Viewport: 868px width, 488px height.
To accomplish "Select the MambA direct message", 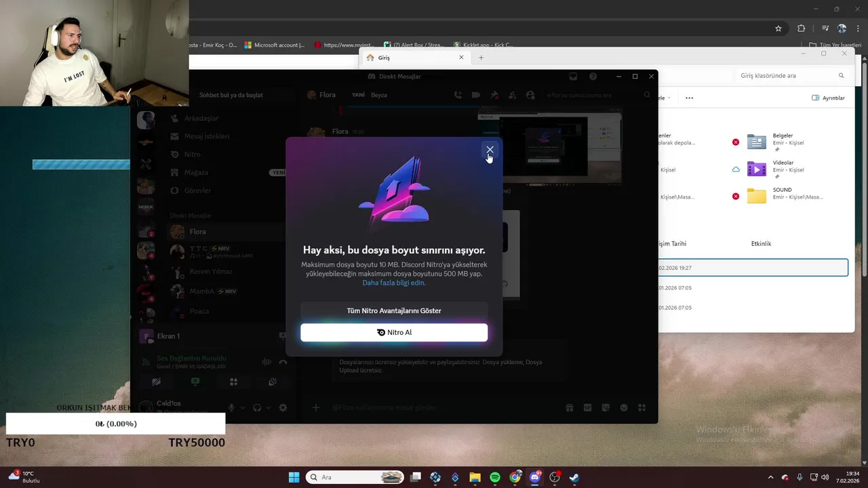I will [226, 291].
